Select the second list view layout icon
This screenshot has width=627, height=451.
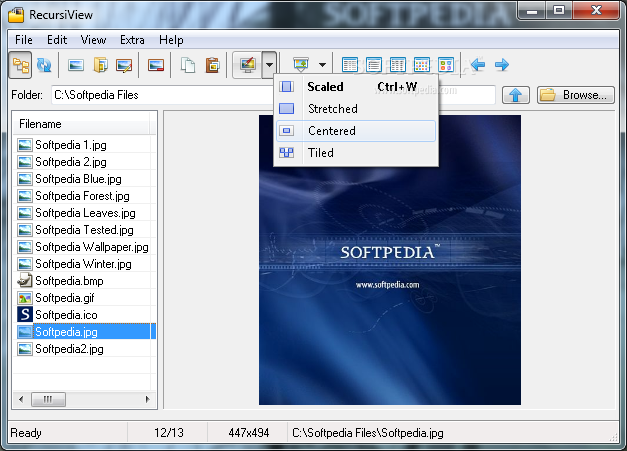point(373,65)
